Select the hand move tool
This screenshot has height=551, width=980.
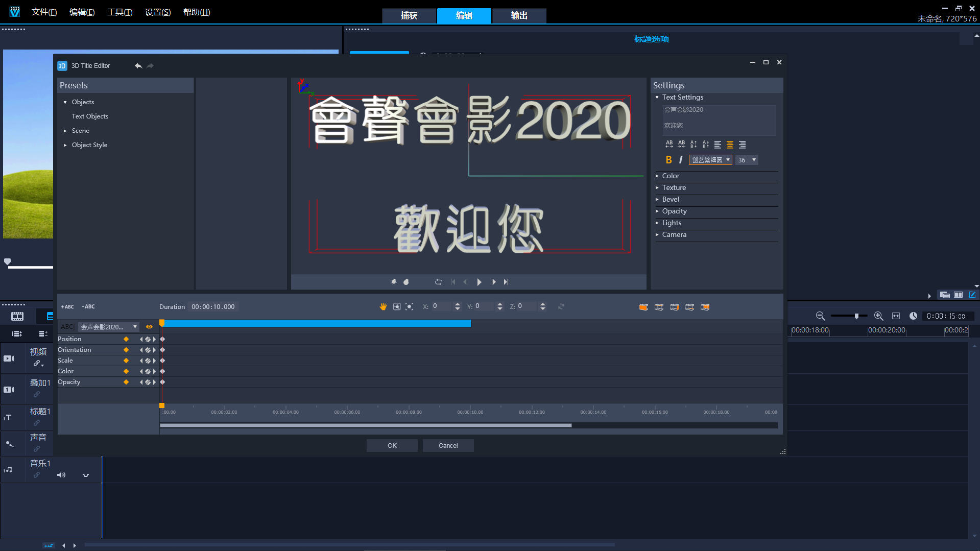pos(383,306)
